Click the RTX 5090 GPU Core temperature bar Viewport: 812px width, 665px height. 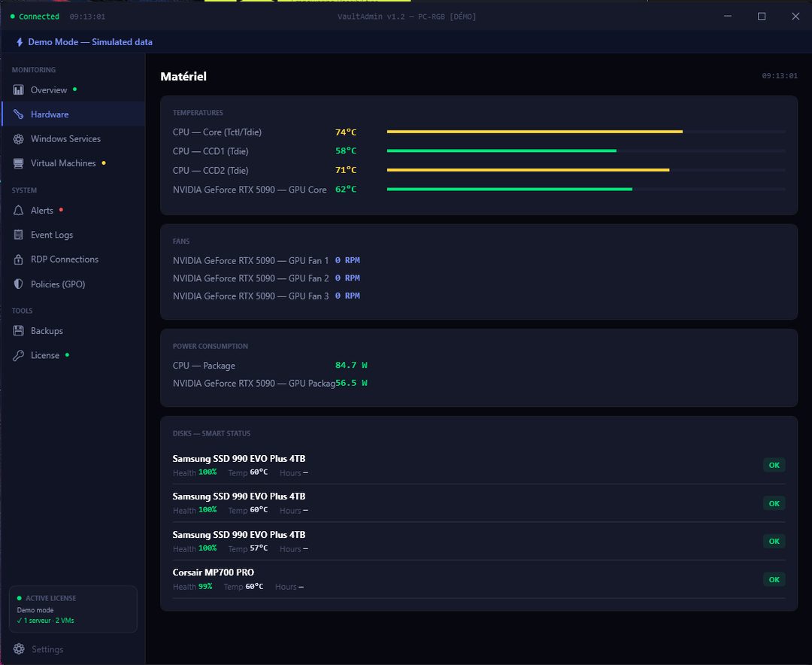point(586,189)
